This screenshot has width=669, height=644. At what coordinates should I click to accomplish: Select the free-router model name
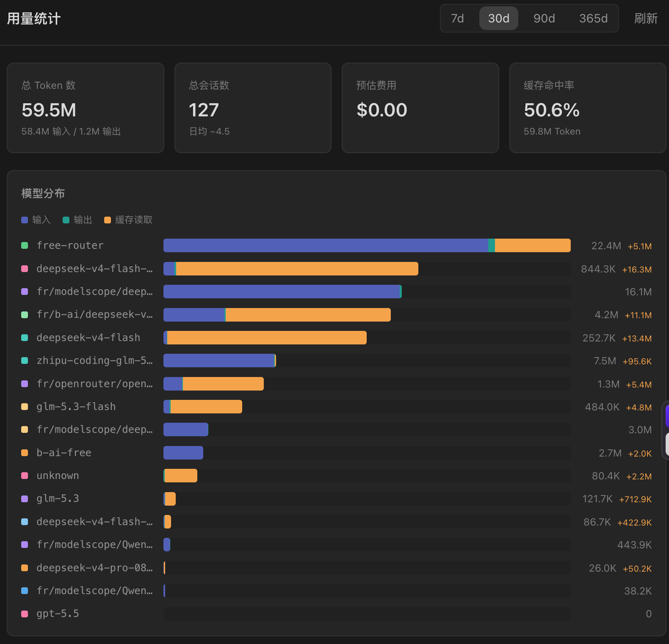pos(70,245)
